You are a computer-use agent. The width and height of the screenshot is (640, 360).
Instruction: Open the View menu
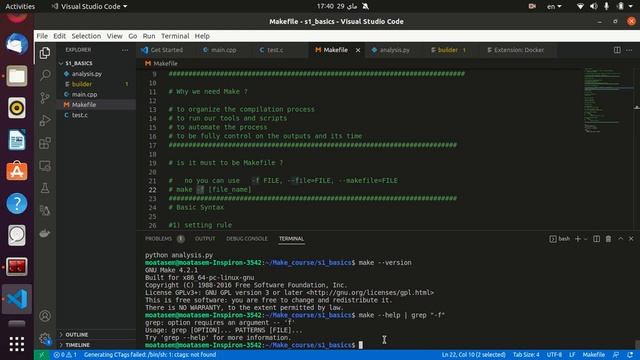click(x=115, y=36)
